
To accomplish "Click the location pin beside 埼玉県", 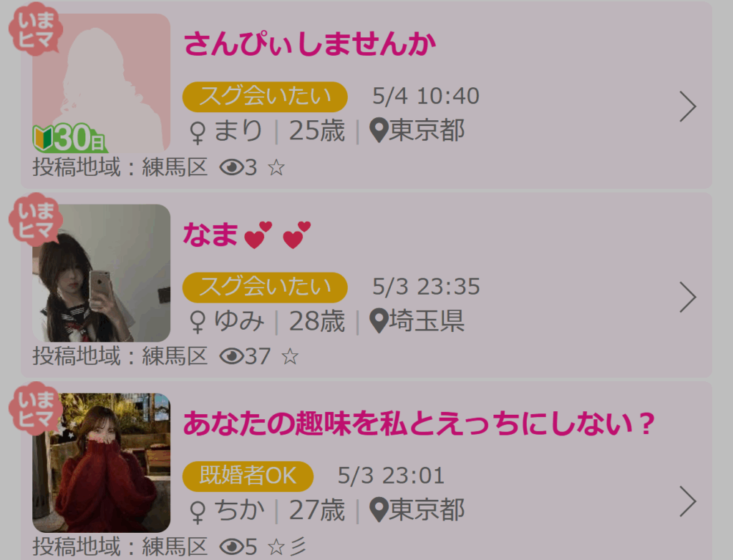I will (379, 321).
